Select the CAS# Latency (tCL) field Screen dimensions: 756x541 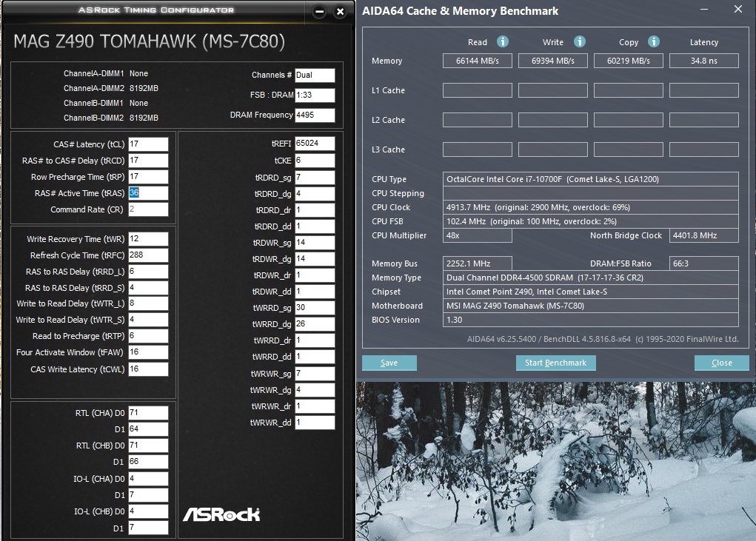(x=148, y=144)
